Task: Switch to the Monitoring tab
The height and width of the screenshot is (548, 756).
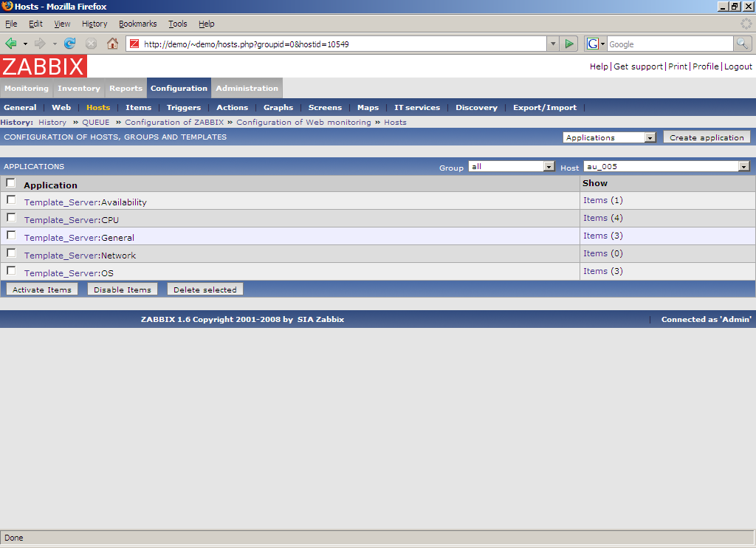Action: point(27,89)
